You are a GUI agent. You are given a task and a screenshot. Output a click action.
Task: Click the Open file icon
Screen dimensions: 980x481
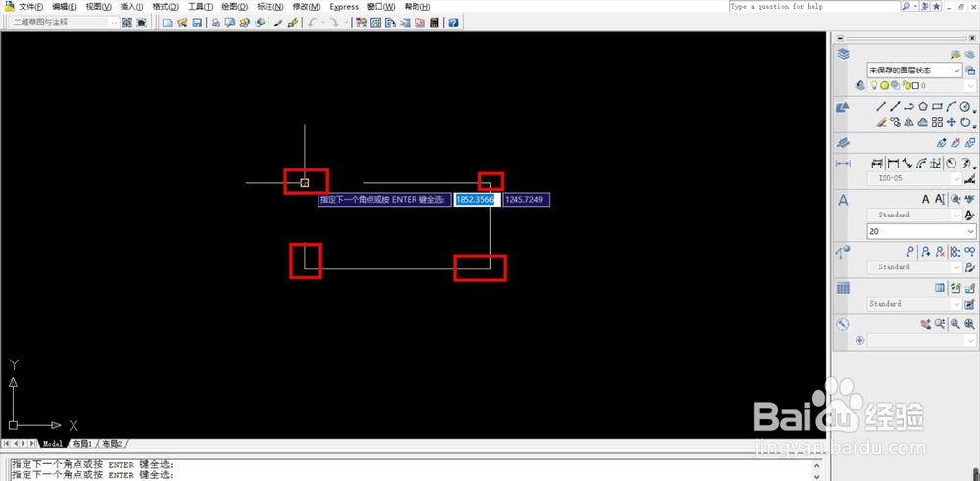pos(182,23)
